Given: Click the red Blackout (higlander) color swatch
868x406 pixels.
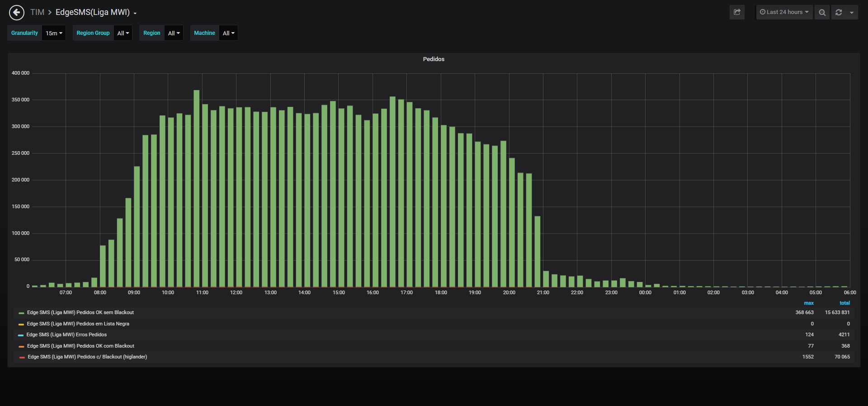Looking at the screenshot, I should click(22, 358).
